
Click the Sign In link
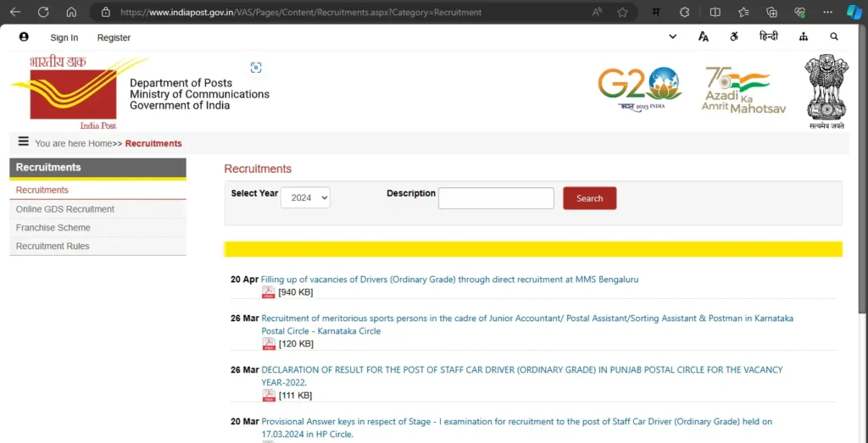pyautogui.click(x=64, y=37)
